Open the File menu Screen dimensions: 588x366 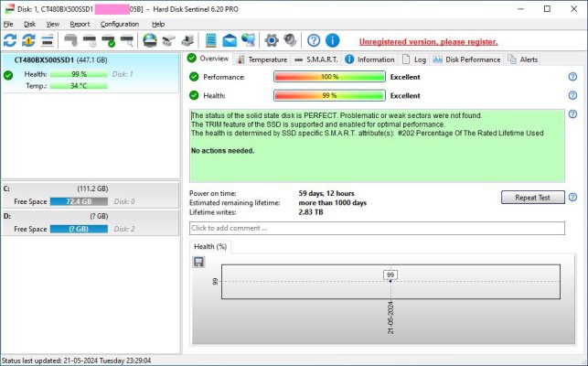click(x=8, y=24)
